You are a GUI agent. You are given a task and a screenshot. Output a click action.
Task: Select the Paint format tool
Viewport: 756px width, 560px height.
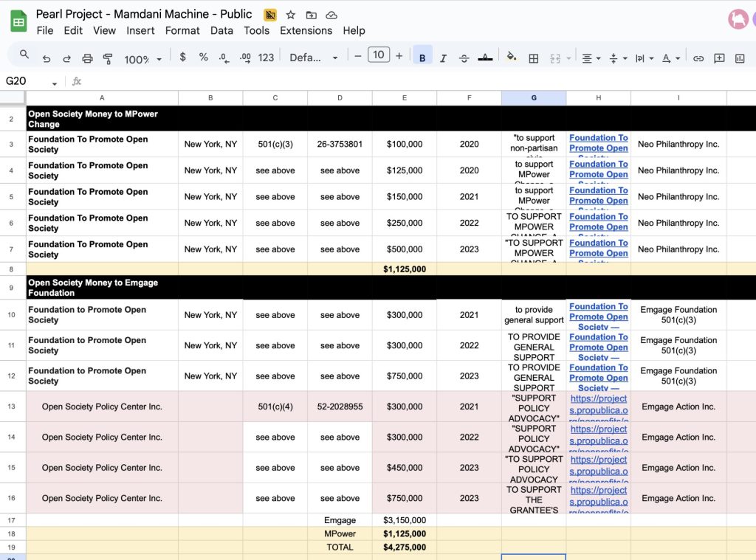(108, 58)
